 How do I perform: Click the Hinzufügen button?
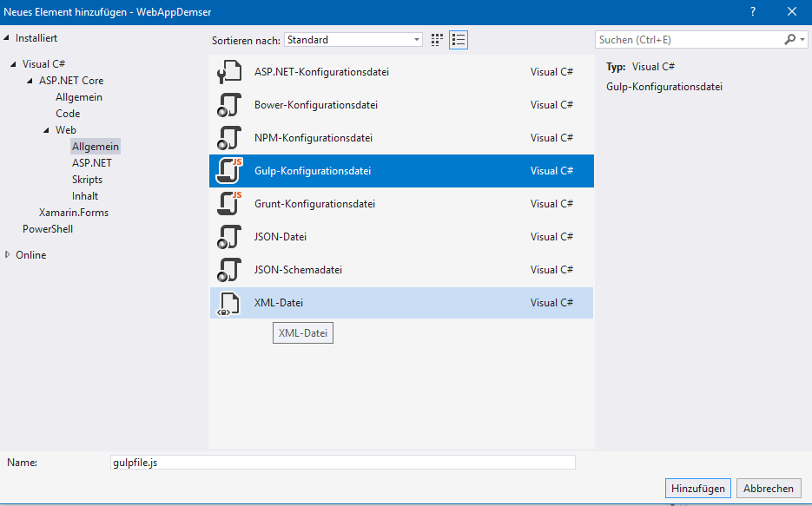(697, 489)
